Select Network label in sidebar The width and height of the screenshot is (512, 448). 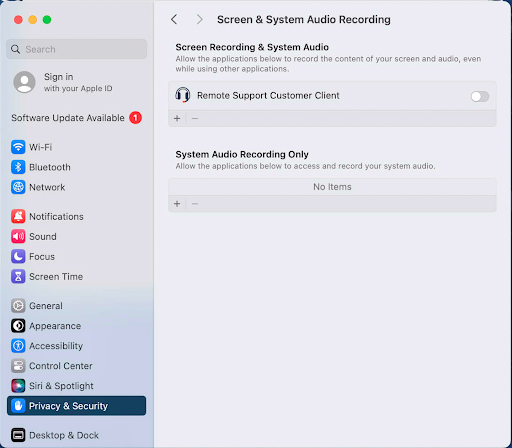tap(47, 187)
